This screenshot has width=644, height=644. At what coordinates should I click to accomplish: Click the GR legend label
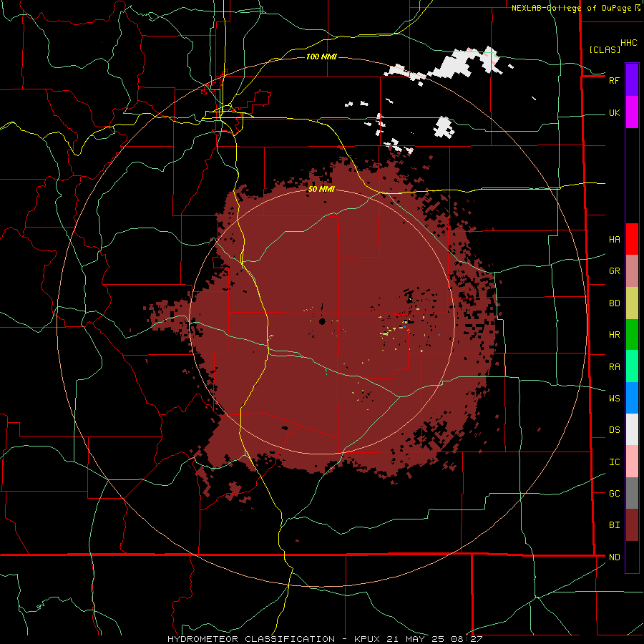[x=614, y=271]
